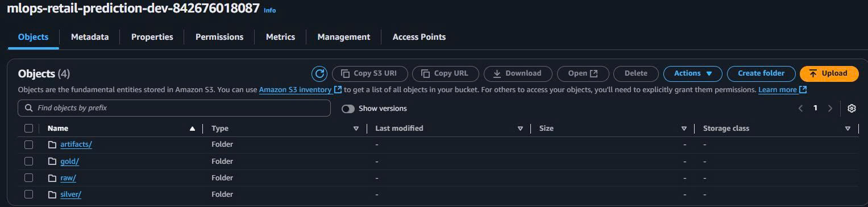Click page number 1 in pagination
Screen dimensions: 868x207
point(815,108)
